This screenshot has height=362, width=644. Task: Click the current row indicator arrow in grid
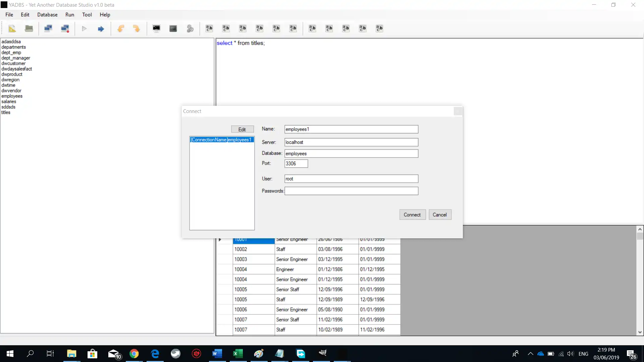(220, 240)
